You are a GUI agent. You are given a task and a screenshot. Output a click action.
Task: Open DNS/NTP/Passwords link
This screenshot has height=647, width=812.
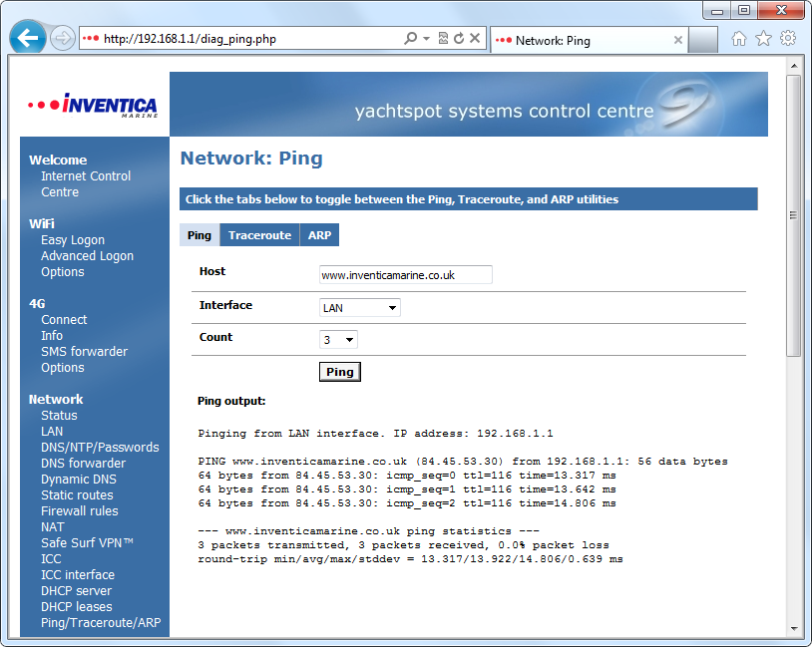(100, 448)
